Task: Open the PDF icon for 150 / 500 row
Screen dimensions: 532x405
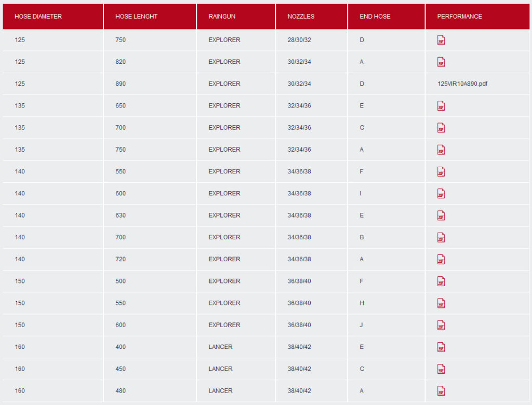Action: pyautogui.click(x=441, y=281)
